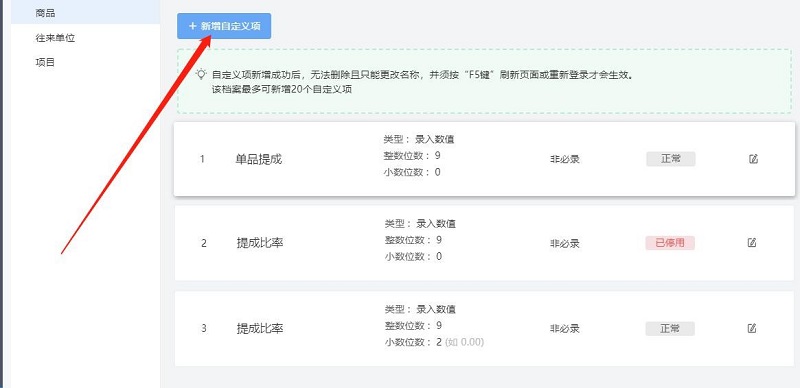Click row number 3 of the list
This screenshot has height=388, width=800.
point(204,329)
